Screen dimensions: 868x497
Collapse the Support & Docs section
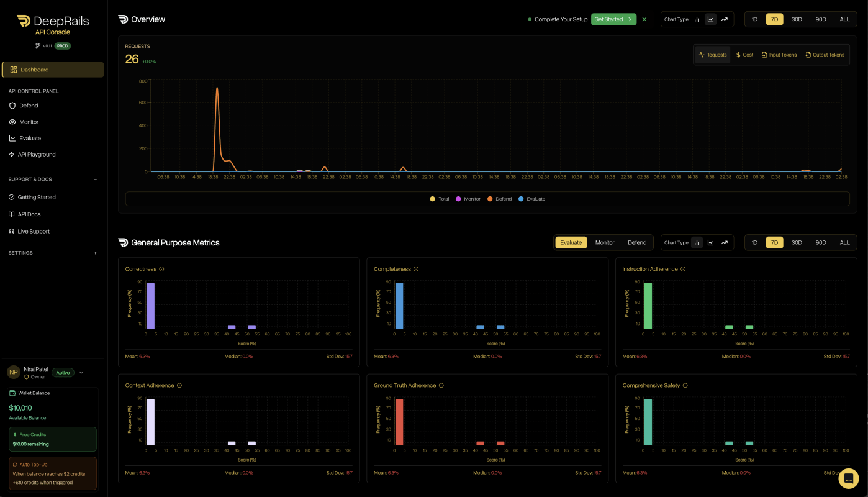click(x=95, y=180)
